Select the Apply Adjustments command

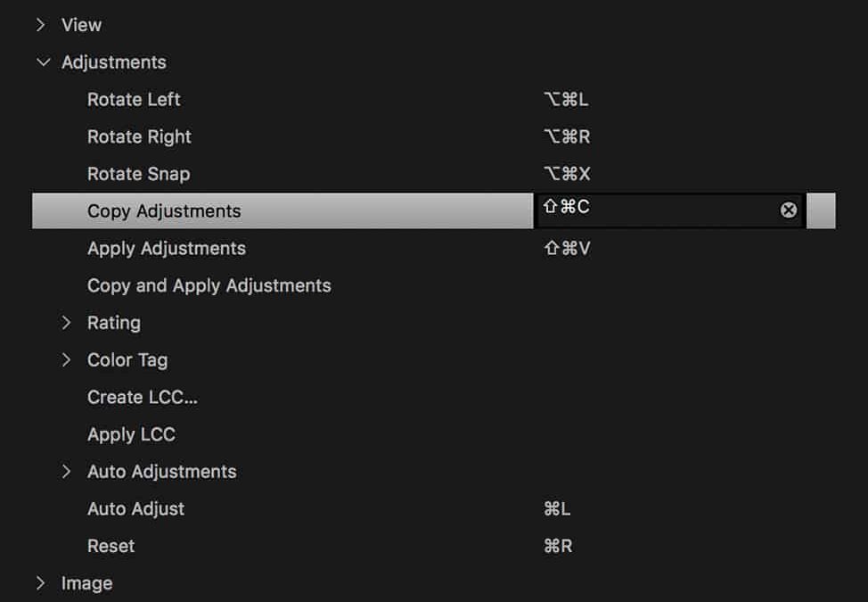(166, 249)
